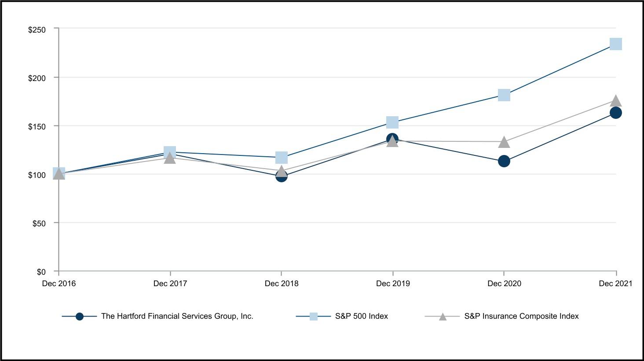Click the S&P 500 square marker at Dec 2021

(615, 44)
